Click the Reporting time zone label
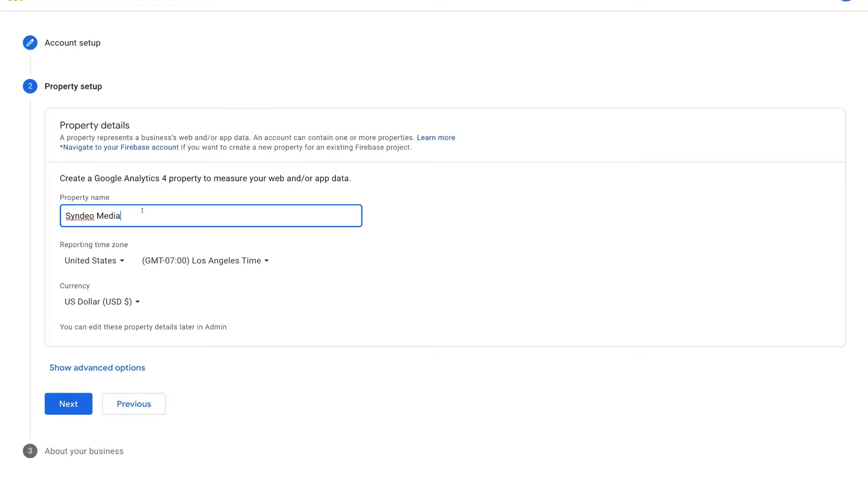Screen dimensions: 868x488 pyautogui.click(x=94, y=244)
